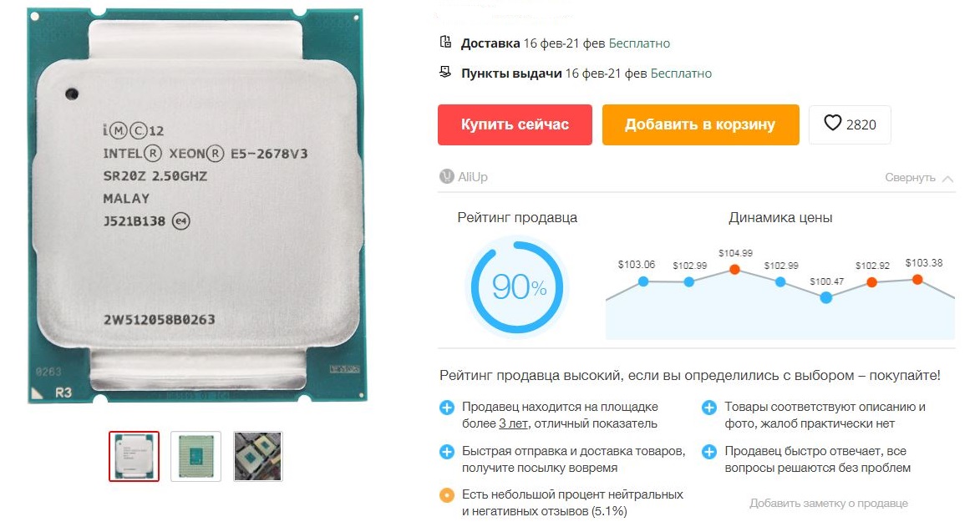
Task: Click the 90% seller rating circle
Action: click(x=517, y=287)
